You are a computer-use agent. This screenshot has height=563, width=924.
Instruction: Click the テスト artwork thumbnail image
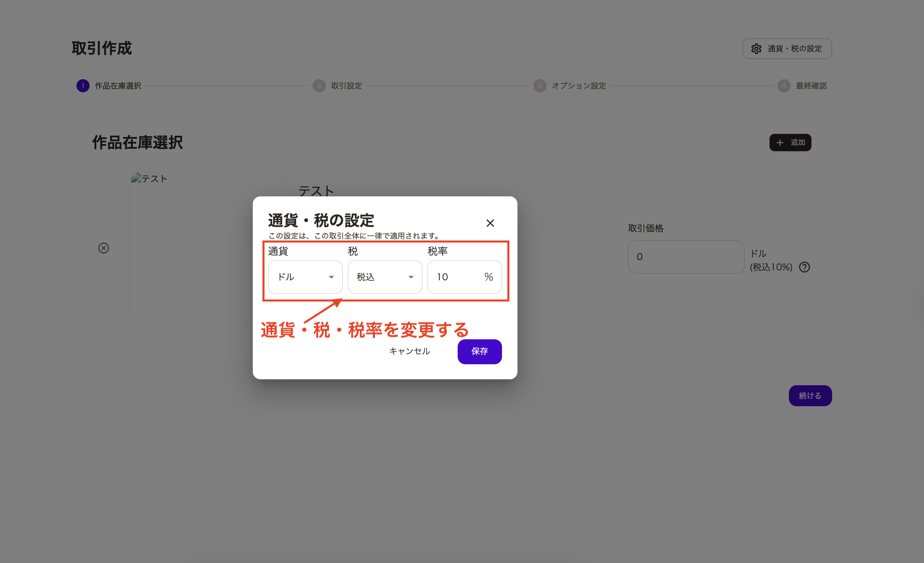(x=206, y=248)
